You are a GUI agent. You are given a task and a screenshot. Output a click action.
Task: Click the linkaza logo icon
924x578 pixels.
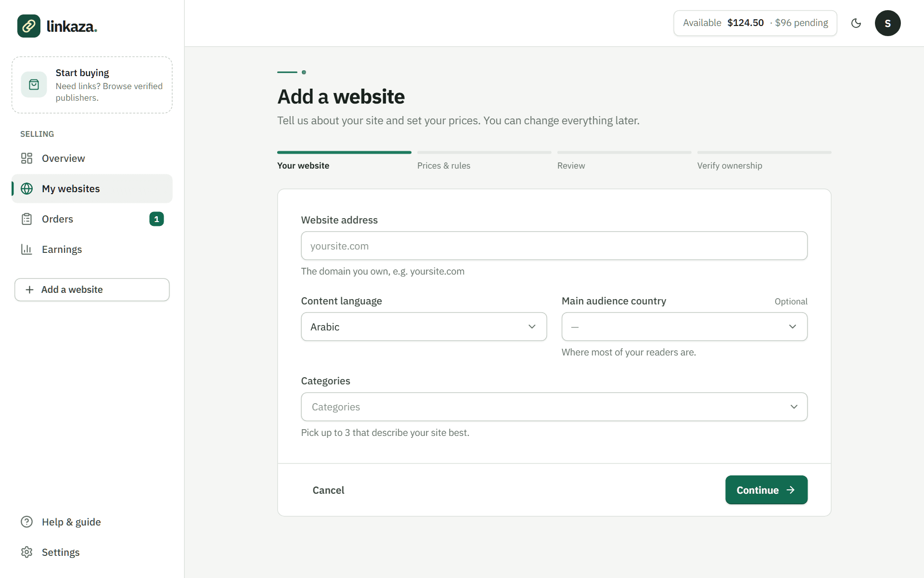pos(29,26)
